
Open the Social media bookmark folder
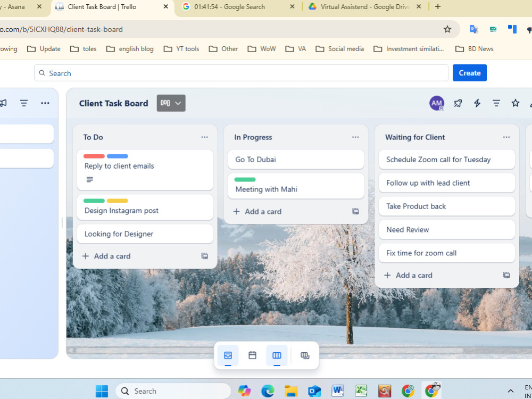pyautogui.click(x=339, y=49)
